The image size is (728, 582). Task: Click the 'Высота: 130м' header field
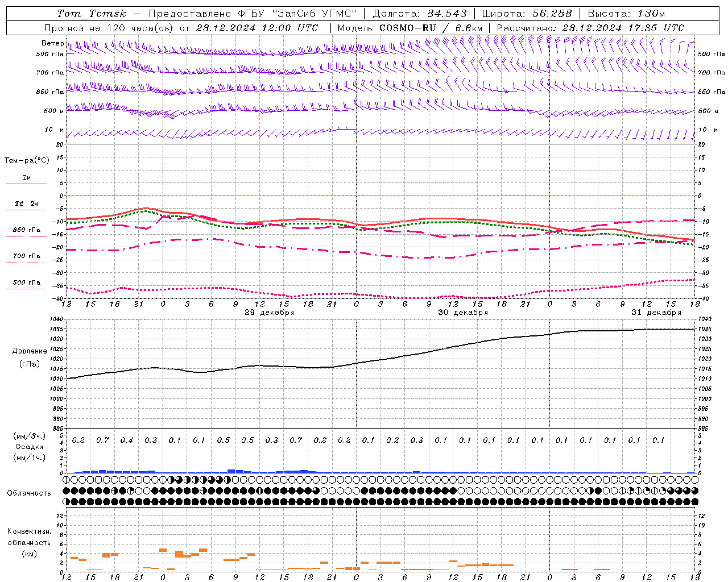coord(626,14)
